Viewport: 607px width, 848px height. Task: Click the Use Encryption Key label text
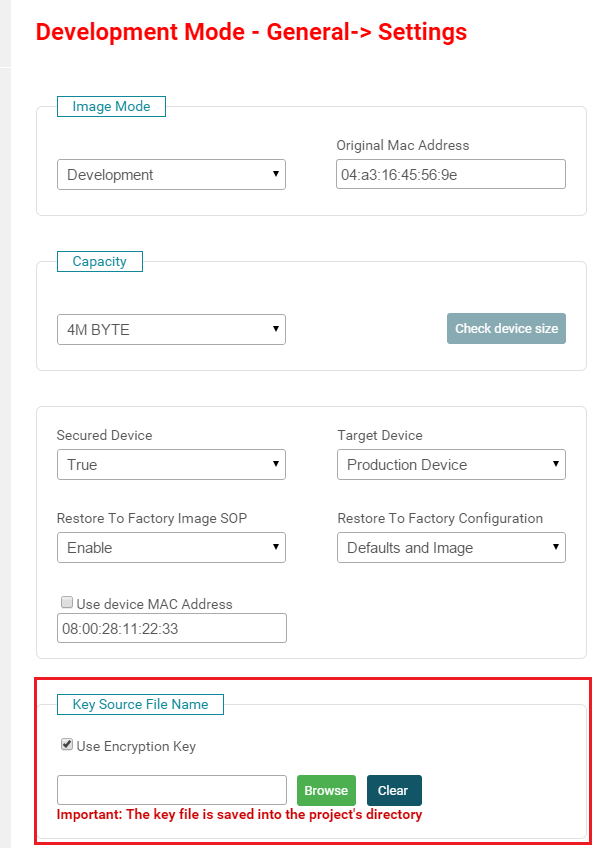[x=136, y=746]
